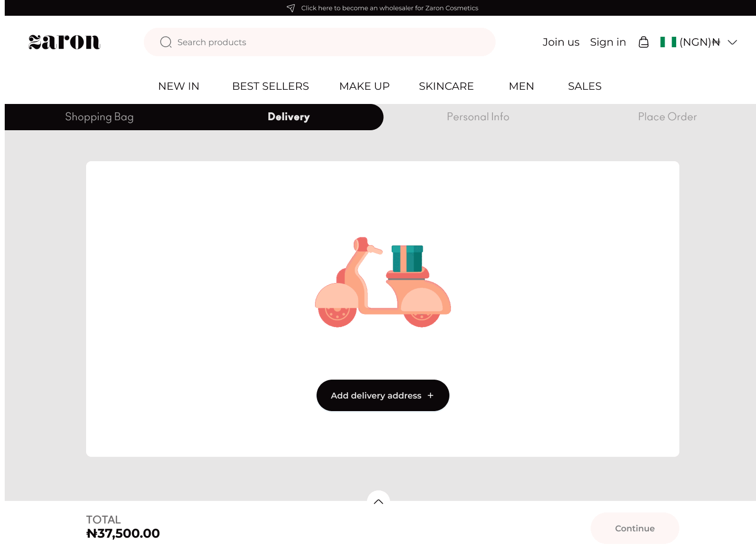Click the Nigerian flag icon
The image size is (756, 555).
(x=668, y=42)
